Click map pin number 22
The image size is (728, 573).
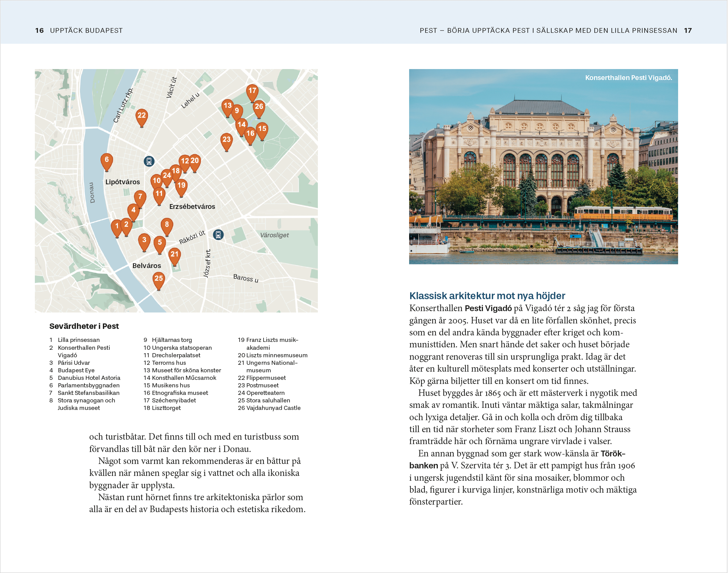(x=141, y=116)
